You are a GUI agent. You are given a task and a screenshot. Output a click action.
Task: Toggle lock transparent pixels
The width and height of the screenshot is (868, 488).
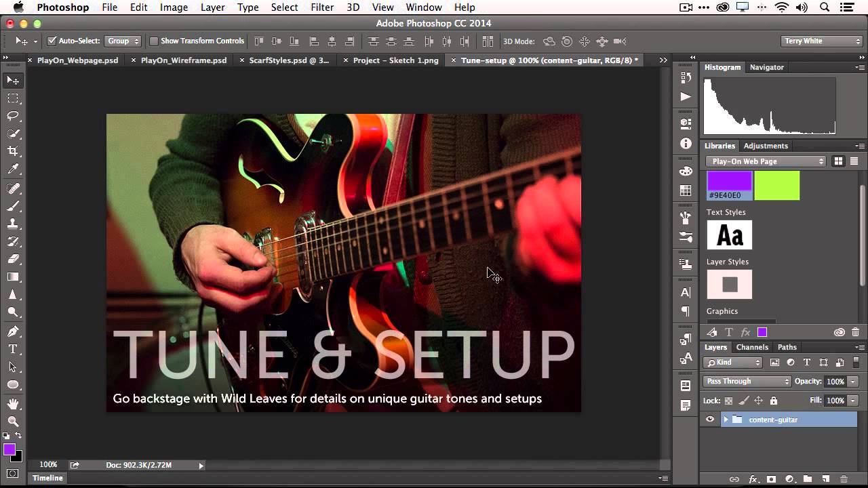click(728, 401)
